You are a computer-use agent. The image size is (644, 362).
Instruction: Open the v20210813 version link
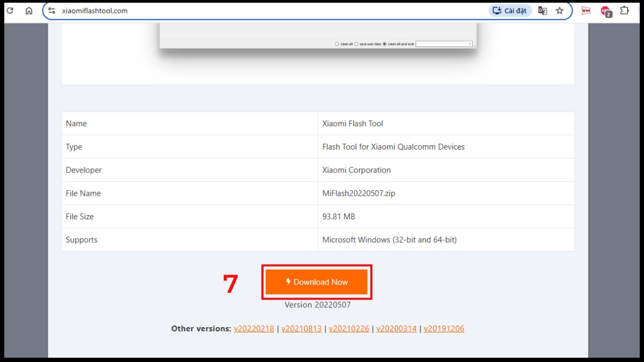click(x=302, y=328)
